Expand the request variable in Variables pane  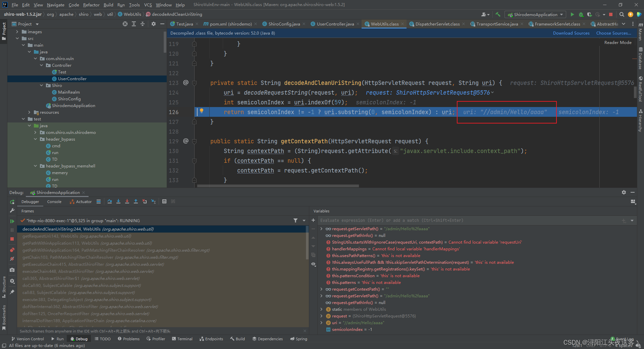[321, 316]
